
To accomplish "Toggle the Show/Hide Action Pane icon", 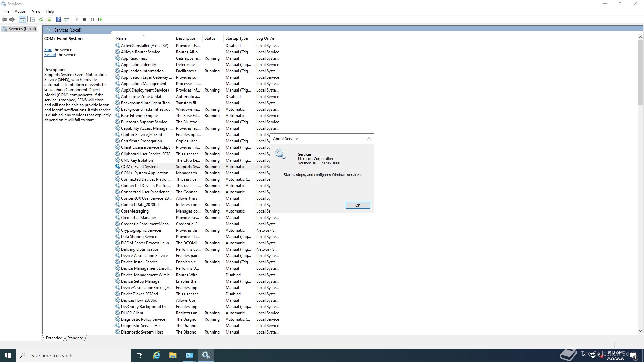I will tap(66, 19).
